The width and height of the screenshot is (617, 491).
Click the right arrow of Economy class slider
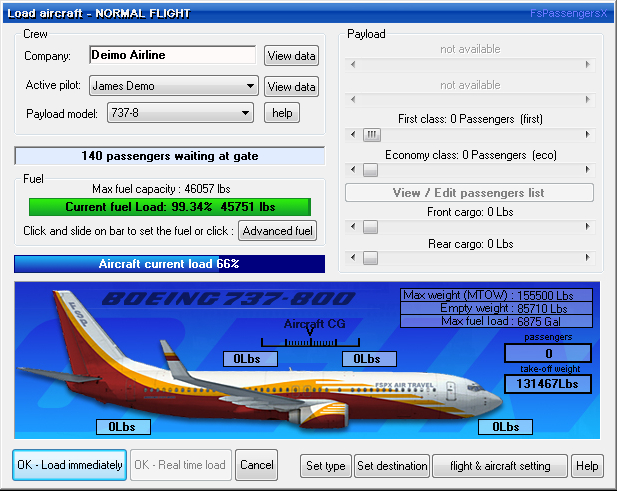coord(587,170)
